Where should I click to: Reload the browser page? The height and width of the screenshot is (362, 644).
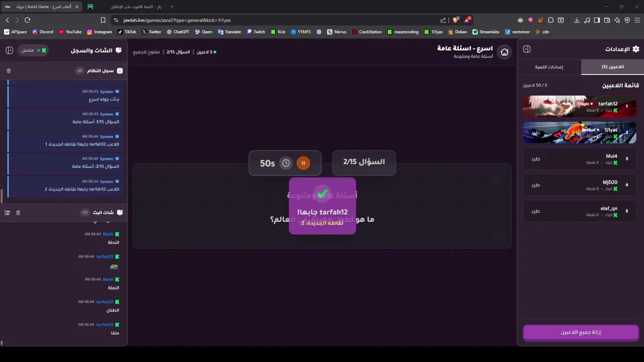(27, 20)
